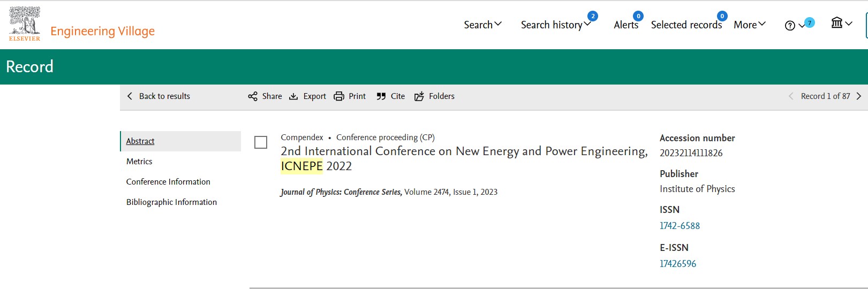This screenshot has height=290, width=868.
Task: Click accession number 20232114111826
Action: pos(691,153)
